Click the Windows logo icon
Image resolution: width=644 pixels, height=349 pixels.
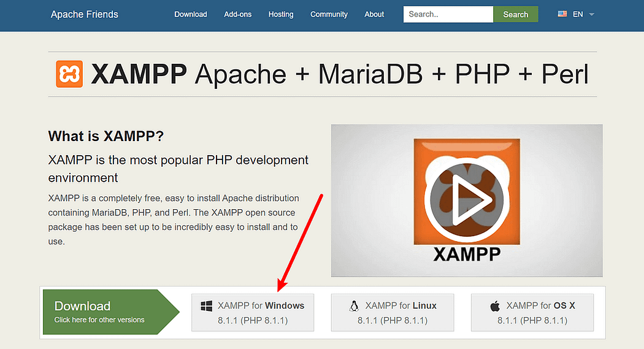[x=207, y=306]
